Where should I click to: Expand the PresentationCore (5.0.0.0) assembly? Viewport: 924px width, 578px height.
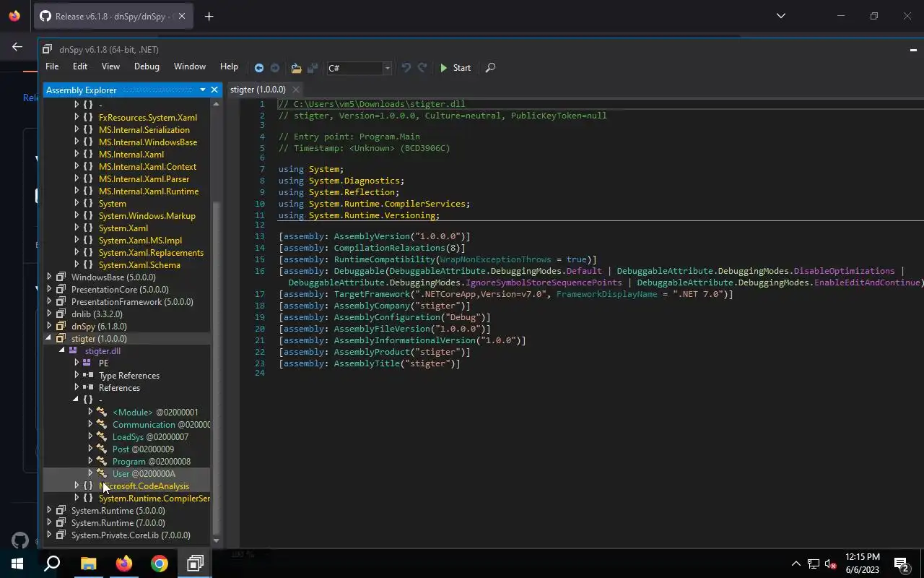[x=49, y=289]
